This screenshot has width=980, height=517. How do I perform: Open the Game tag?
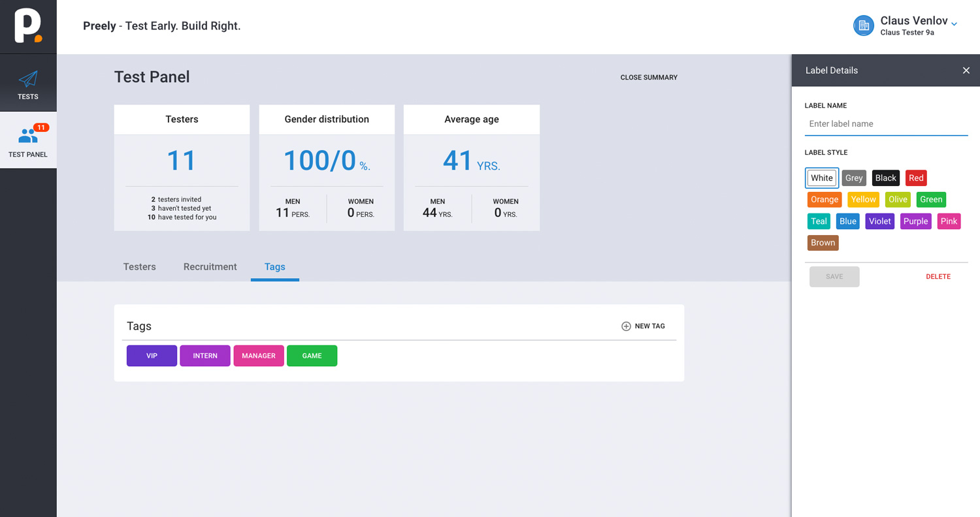tap(312, 356)
